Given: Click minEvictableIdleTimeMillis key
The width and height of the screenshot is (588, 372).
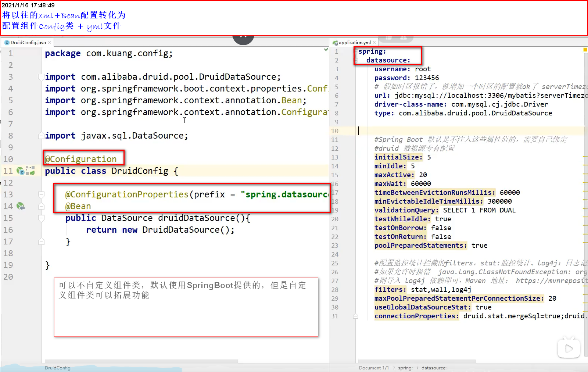Looking at the screenshot, I should (429, 201).
